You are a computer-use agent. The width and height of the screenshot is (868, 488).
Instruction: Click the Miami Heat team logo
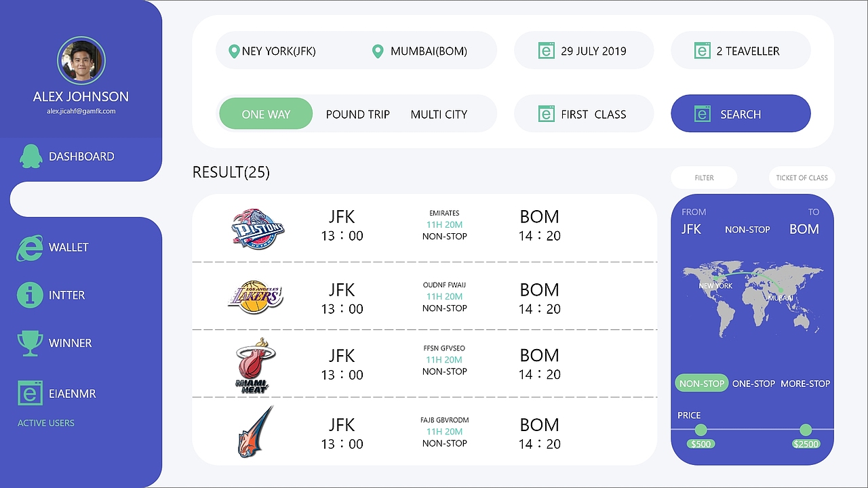pyautogui.click(x=256, y=365)
